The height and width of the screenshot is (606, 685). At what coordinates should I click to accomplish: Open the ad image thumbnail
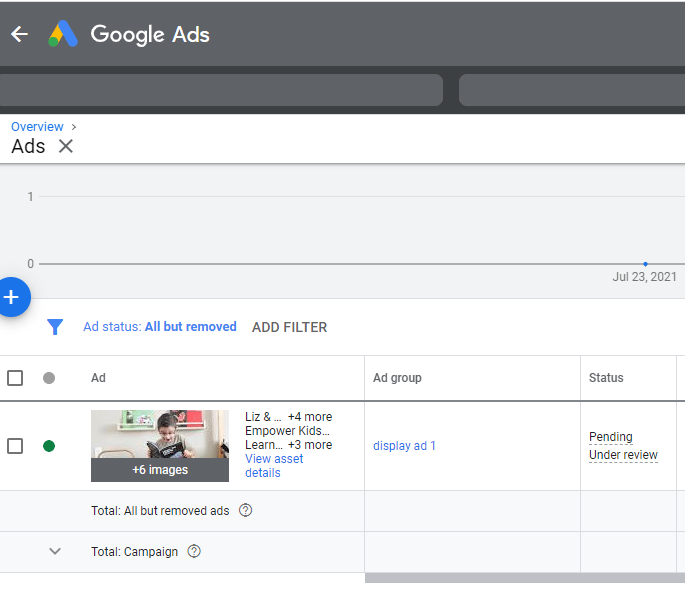160,434
